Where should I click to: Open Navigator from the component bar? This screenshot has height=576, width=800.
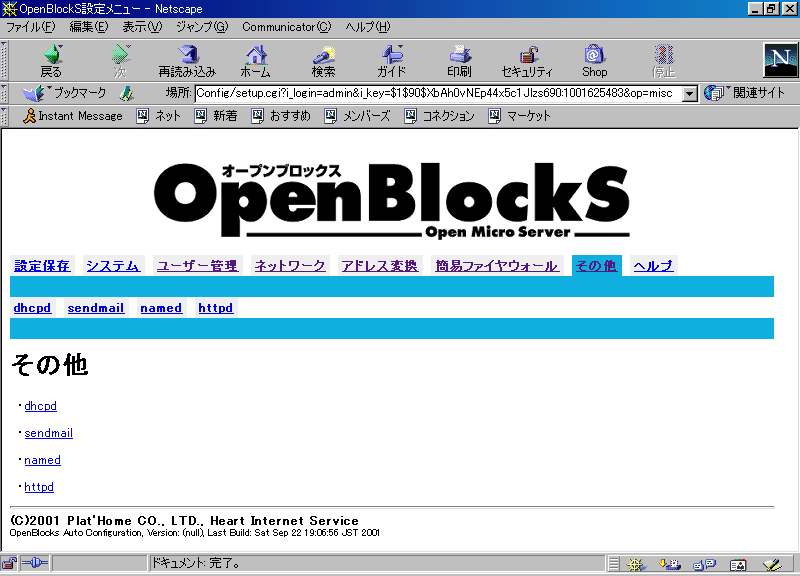[x=636, y=564]
